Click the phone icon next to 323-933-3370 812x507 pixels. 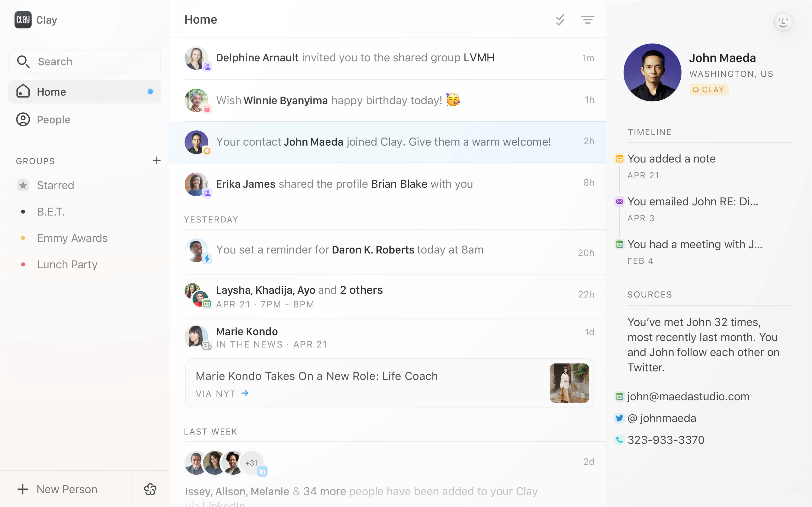tap(619, 440)
